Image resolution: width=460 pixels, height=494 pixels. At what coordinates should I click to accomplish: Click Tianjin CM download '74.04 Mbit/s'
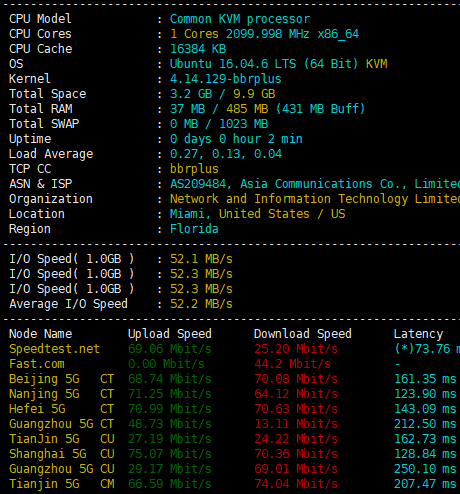click(296, 484)
